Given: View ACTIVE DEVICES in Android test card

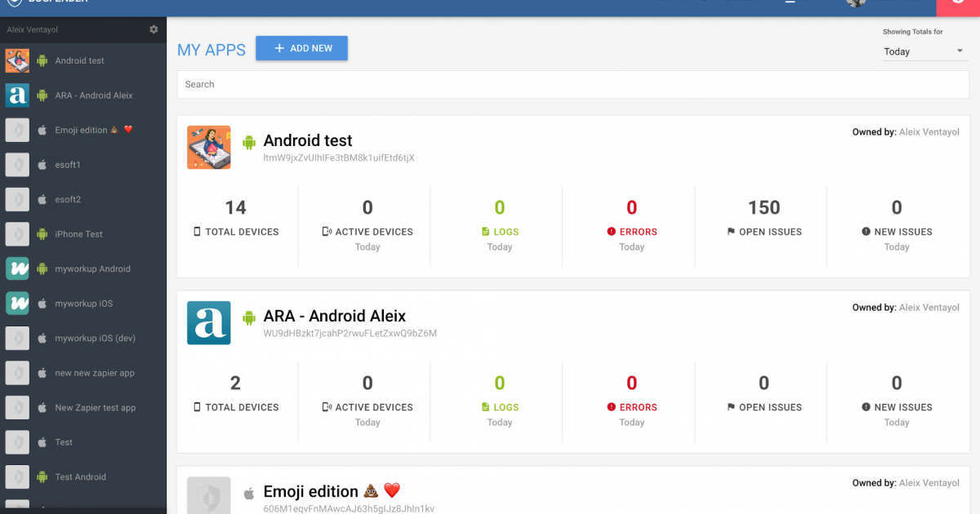Looking at the screenshot, I should (367, 225).
